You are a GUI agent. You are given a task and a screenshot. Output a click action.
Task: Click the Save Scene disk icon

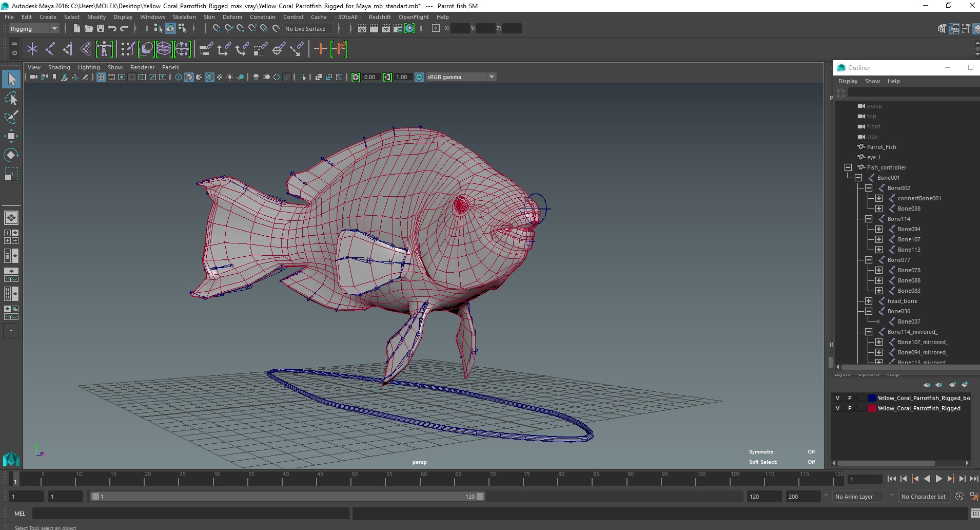tap(101, 29)
